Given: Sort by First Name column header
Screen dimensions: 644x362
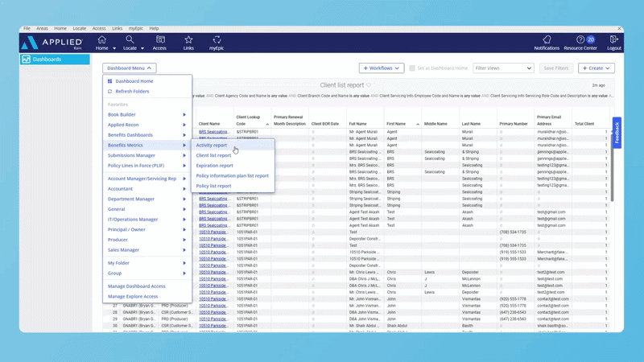Looking at the screenshot, I should click(x=402, y=124).
